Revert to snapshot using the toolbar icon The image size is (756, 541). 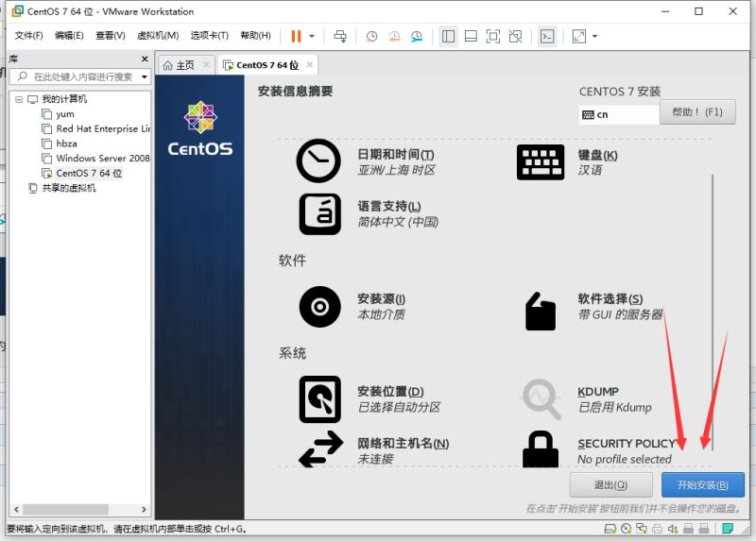point(394,36)
